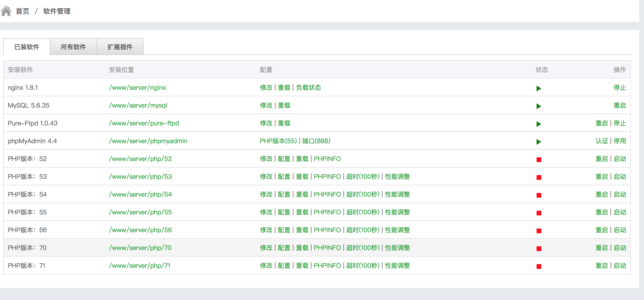644x300 pixels.
Task: Click Pure-Ftpd running status triangle
Action: (x=539, y=124)
